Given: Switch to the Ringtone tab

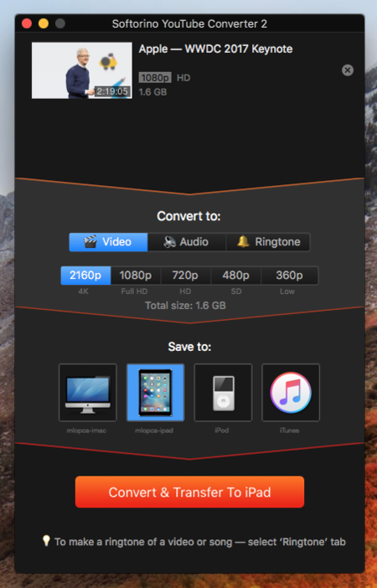Looking at the screenshot, I should pos(268,242).
